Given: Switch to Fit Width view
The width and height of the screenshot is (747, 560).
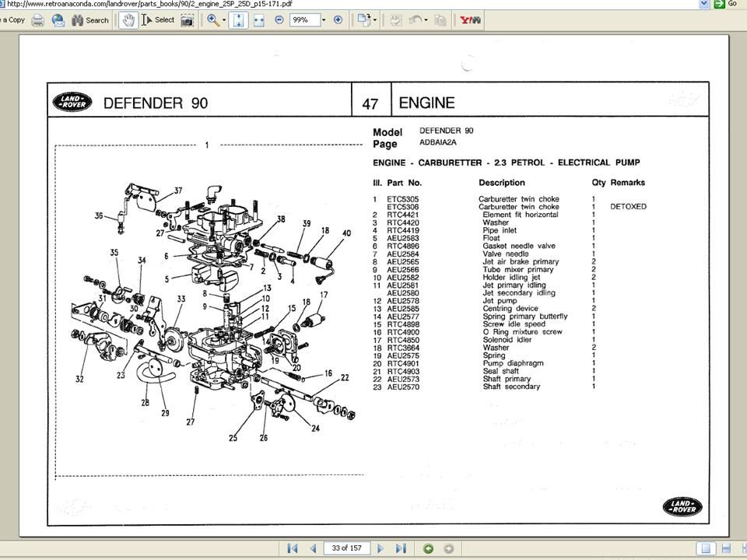Looking at the screenshot, I should (259, 20).
